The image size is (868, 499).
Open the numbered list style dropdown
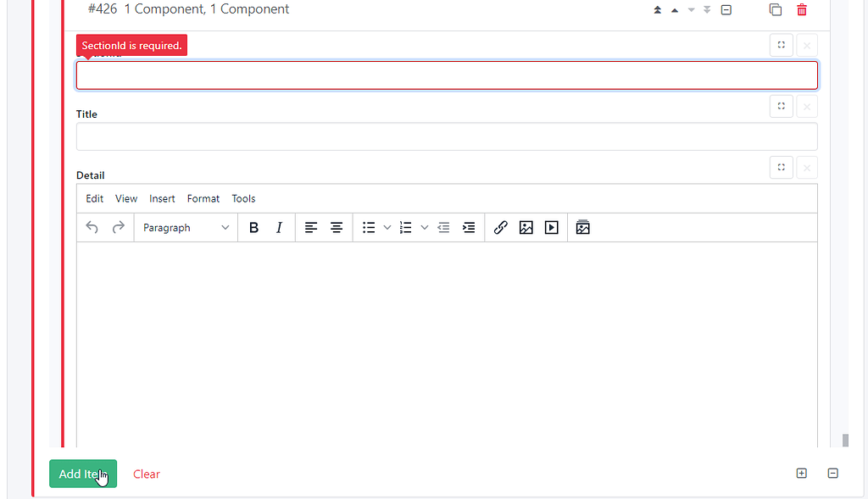[x=425, y=227]
